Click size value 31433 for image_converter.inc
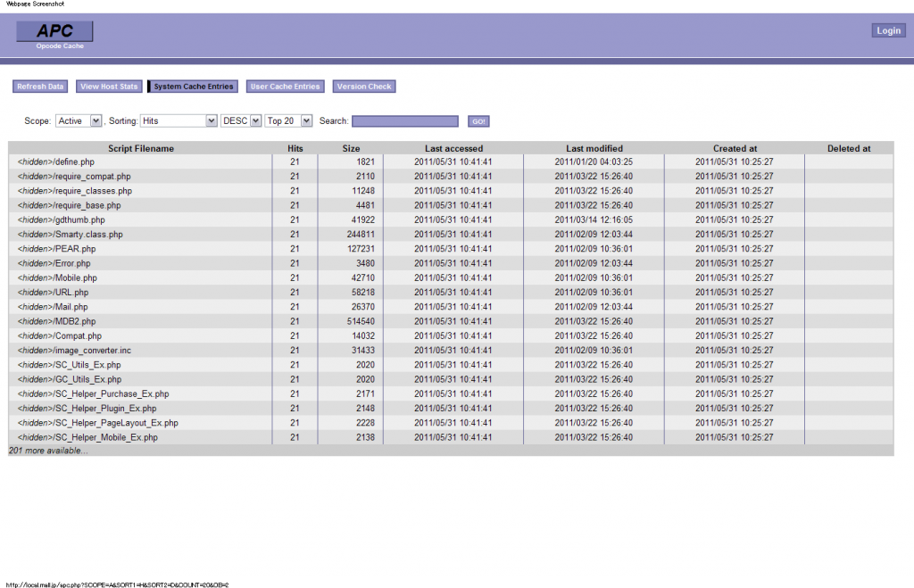 click(x=362, y=351)
